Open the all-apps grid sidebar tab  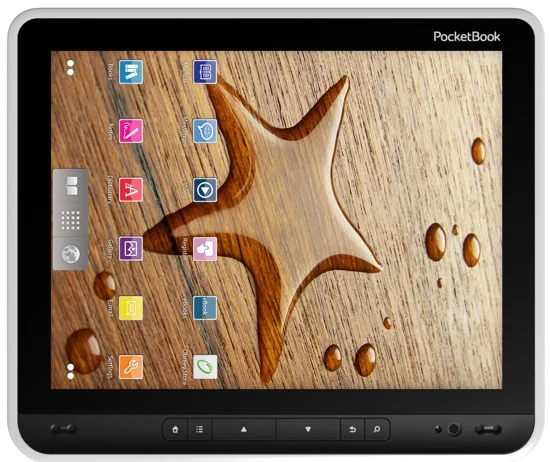pos(71,220)
